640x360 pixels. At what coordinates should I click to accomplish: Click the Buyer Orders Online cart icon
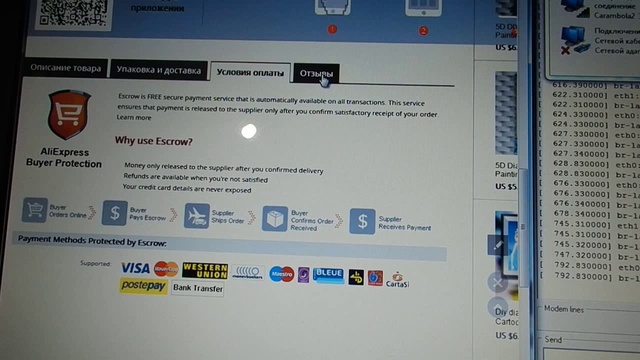[x=35, y=210]
